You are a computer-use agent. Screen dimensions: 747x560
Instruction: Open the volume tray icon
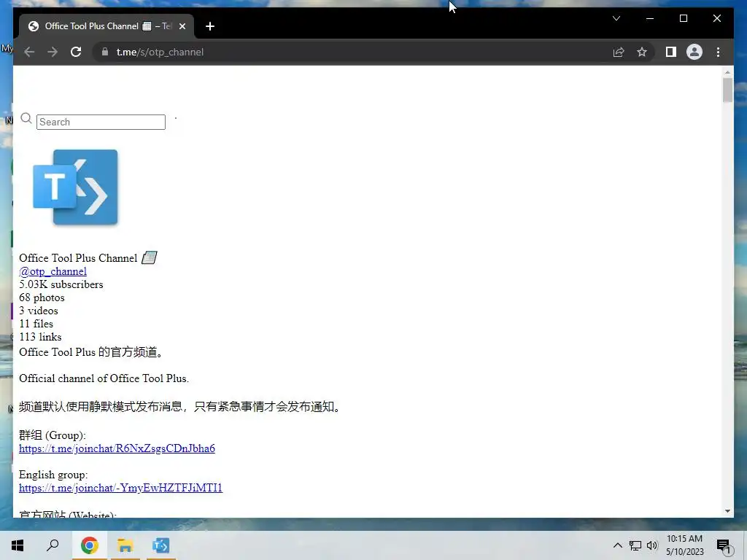point(652,545)
